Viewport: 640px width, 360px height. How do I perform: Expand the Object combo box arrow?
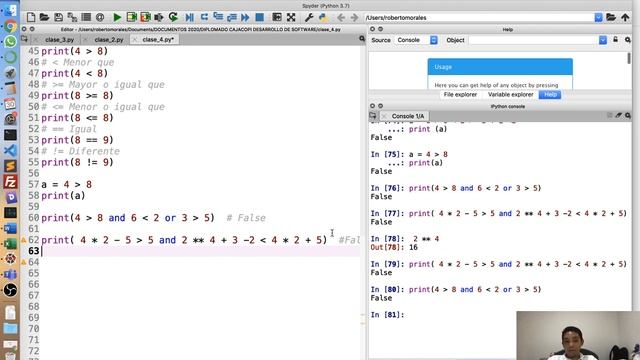click(602, 40)
